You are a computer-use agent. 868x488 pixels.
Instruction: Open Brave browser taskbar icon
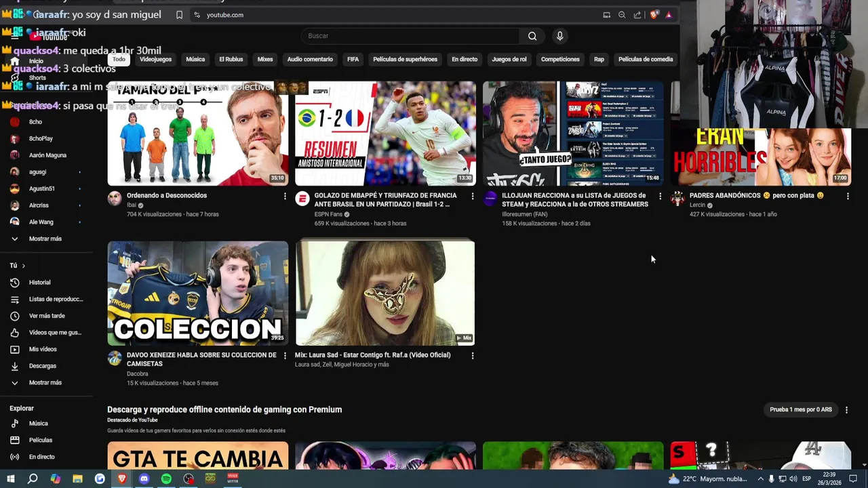click(x=122, y=479)
